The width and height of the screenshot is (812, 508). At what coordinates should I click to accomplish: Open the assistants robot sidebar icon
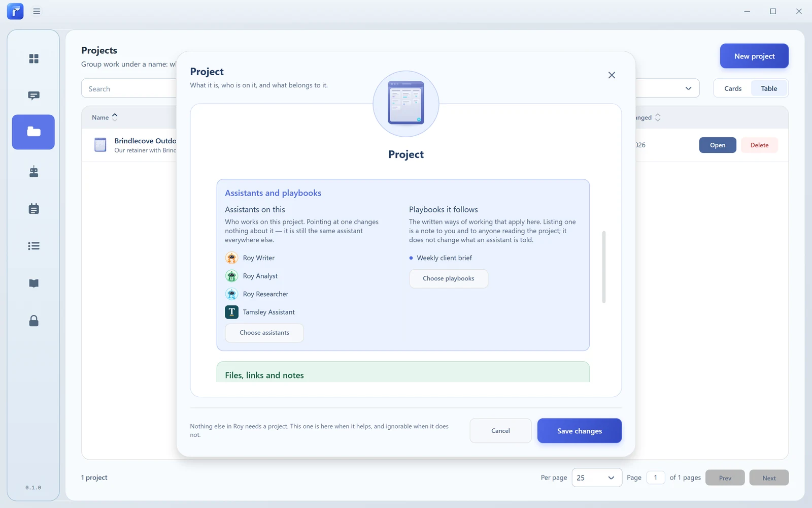click(x=33, y=171)
